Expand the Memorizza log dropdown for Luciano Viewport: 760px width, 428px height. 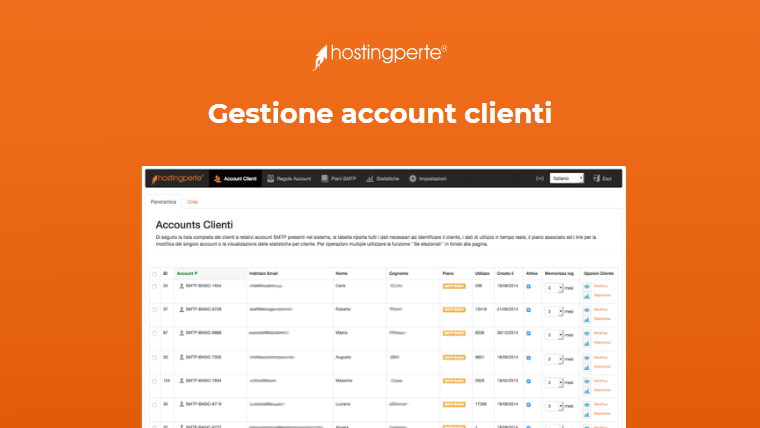coord(554,404)
